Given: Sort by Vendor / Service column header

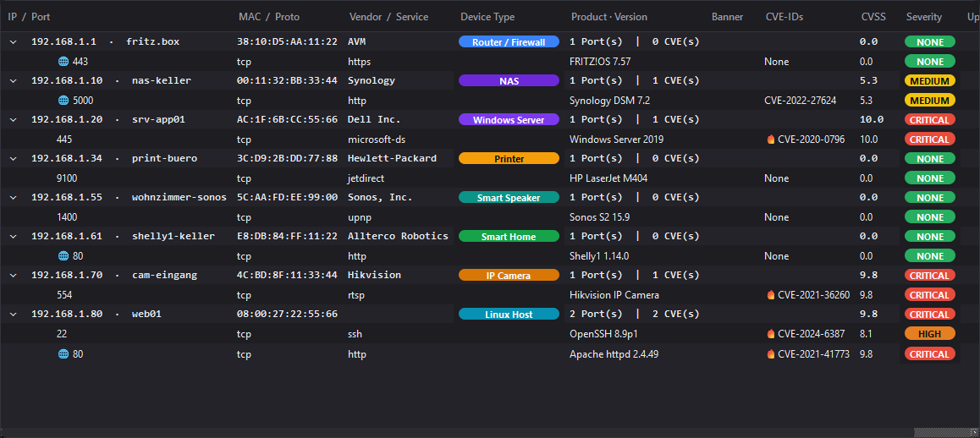Looking at the screenshot, I should click(388, 17).
